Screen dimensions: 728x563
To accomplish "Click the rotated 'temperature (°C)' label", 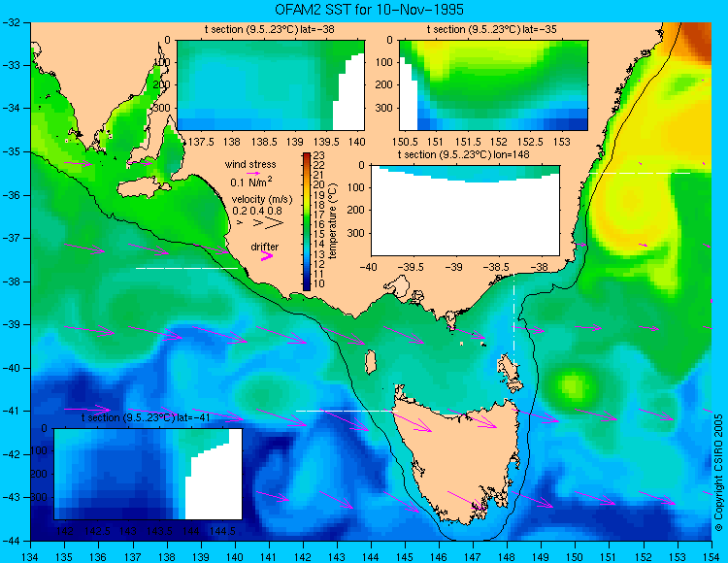I will point(332,221).
